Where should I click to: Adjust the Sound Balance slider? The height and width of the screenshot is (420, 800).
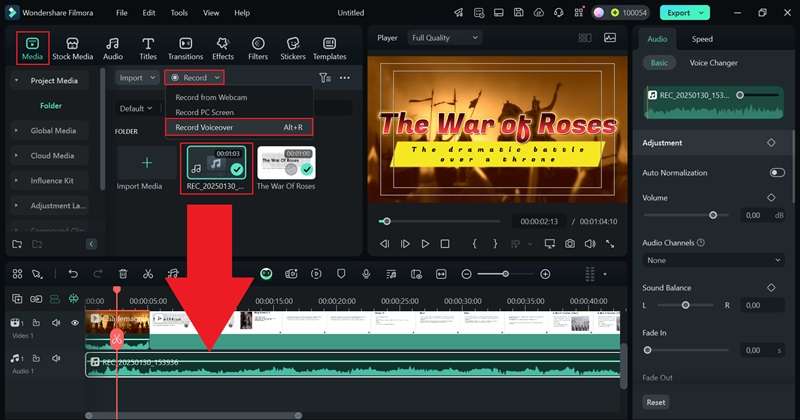(686, 305)
